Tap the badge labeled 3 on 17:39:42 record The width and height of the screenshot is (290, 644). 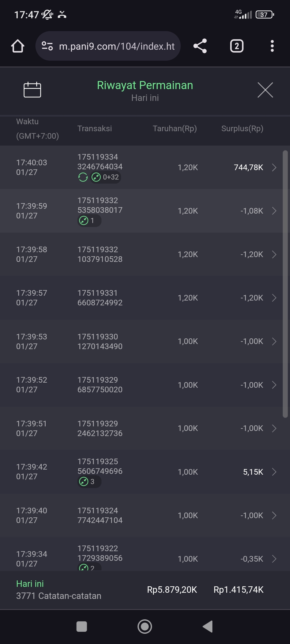click(x=89, y=482)
